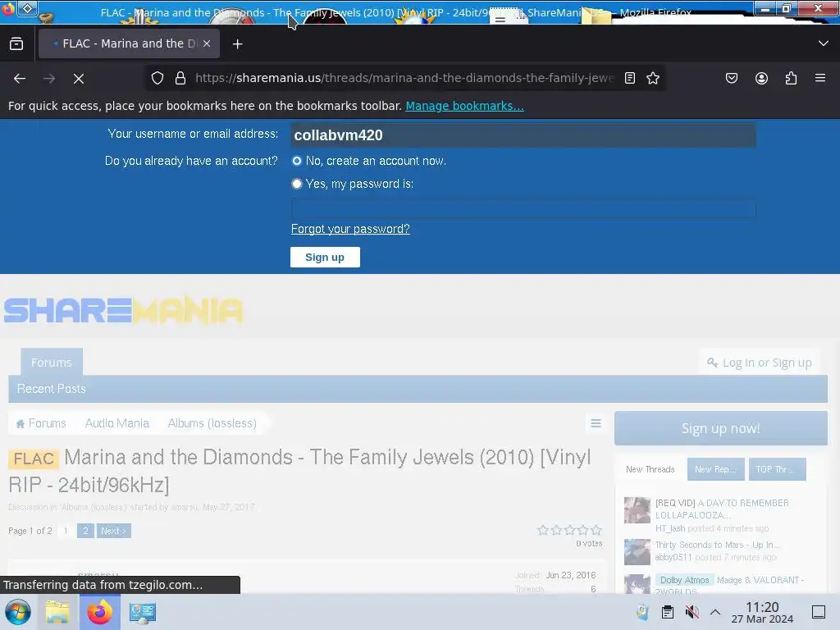
Task: Go to page 1 of thread
Action: [66, 531]
